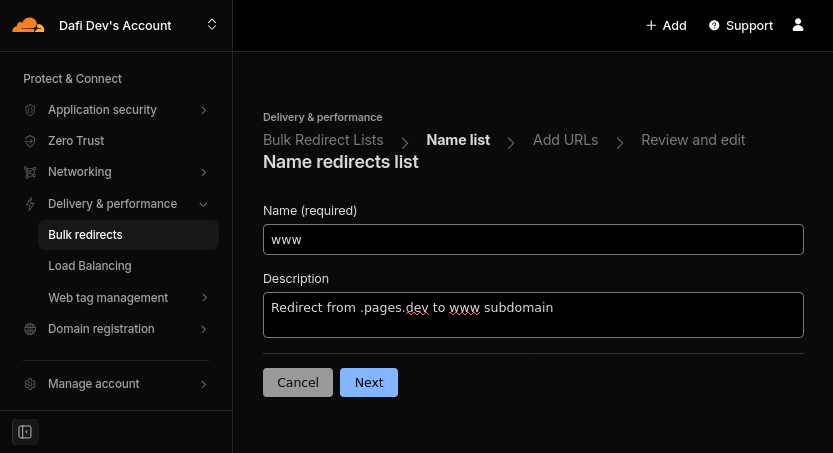Viewport: 833px width, 453px height.
Task: Click the Domain registration globe icon
Action: 30,329
